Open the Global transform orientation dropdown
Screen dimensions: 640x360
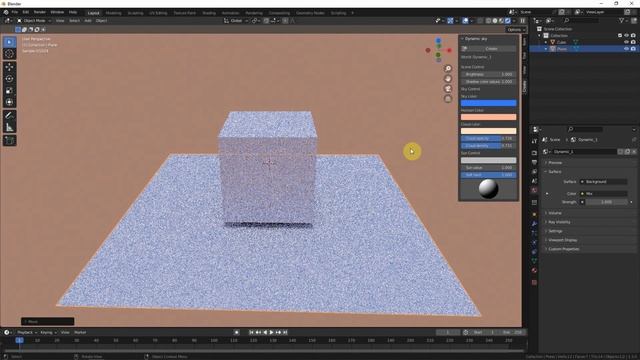coord(236,20)
